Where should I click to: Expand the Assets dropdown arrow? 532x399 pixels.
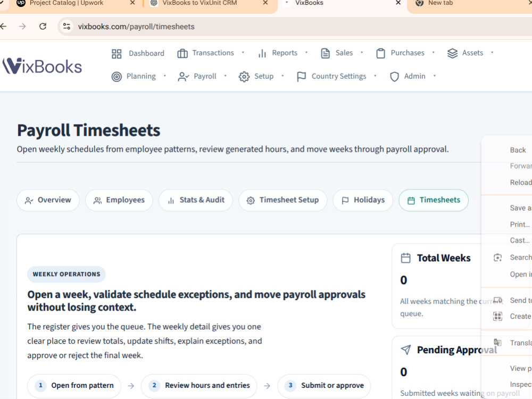pyautogui.click(x=492, y=53)
